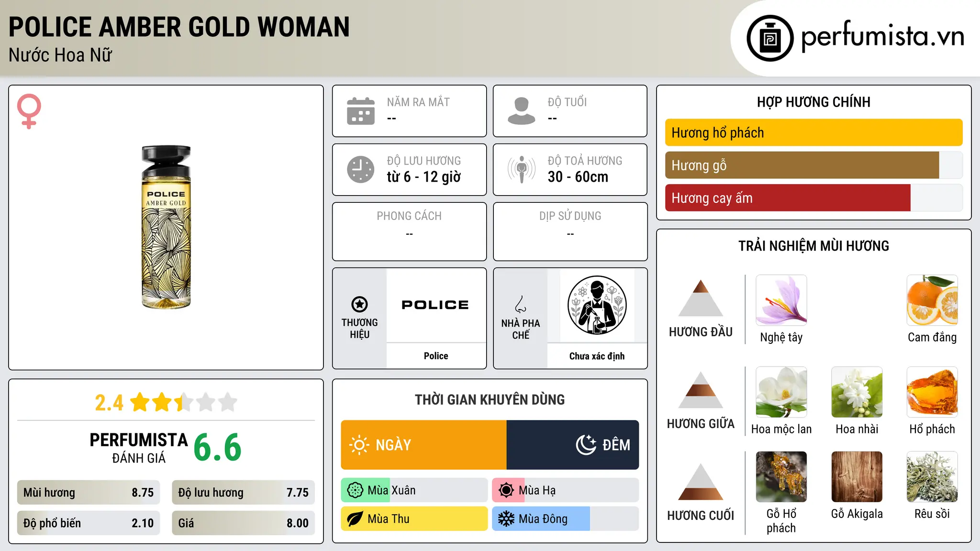Click the PERFUMISTA ĐÁNH GIÁ label

click(x=139, y=448)
